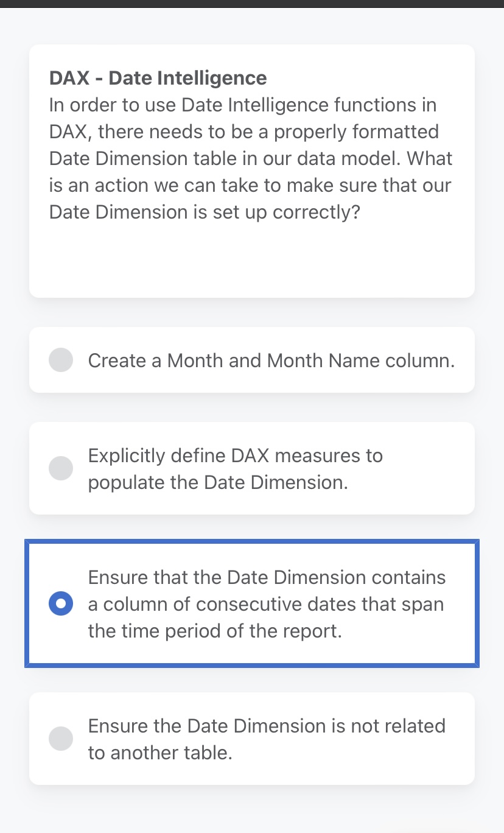This screenshot has height=833, width=504.
Task: Click the question card heading 'DAX - Date Intelligence'
Action: 157,78
